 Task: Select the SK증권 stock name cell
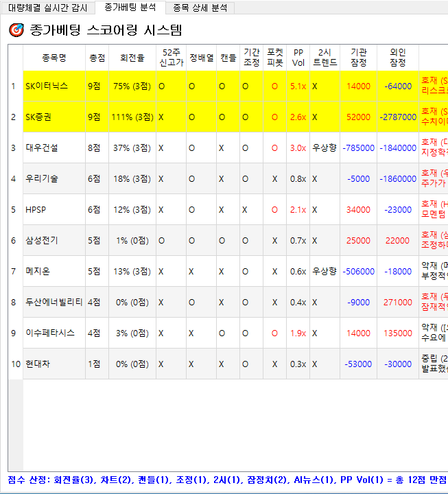(54, 117)
